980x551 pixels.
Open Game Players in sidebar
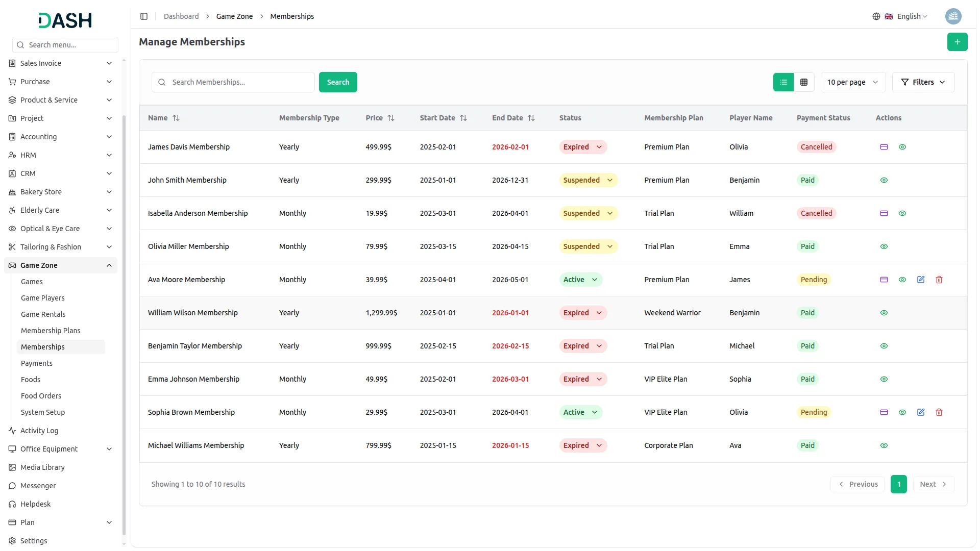coord(42,298)
